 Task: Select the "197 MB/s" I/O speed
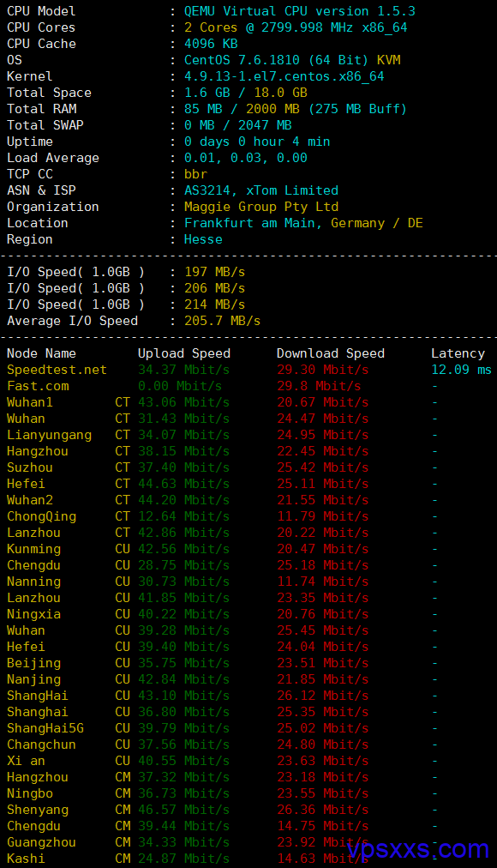click(214, 272)
